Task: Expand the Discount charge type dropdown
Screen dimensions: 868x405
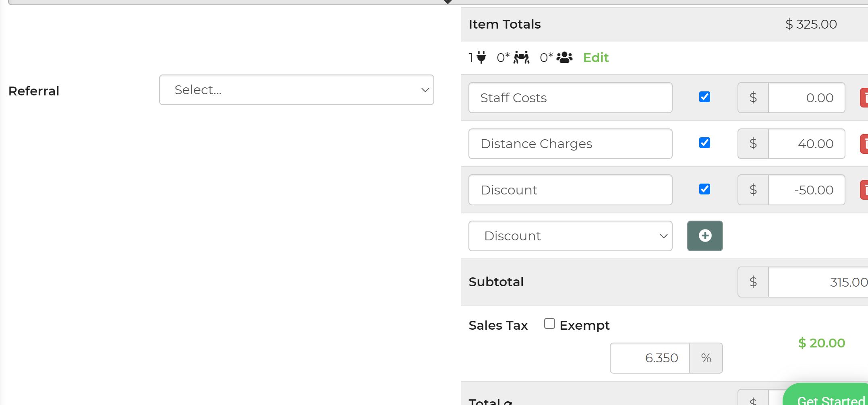Action: pyautogui.click(x=570, y=236)
